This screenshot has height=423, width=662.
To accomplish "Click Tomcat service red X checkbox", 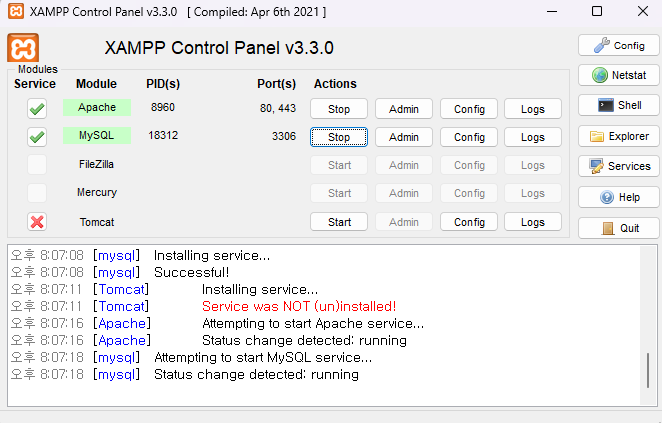I will [37, 222].
